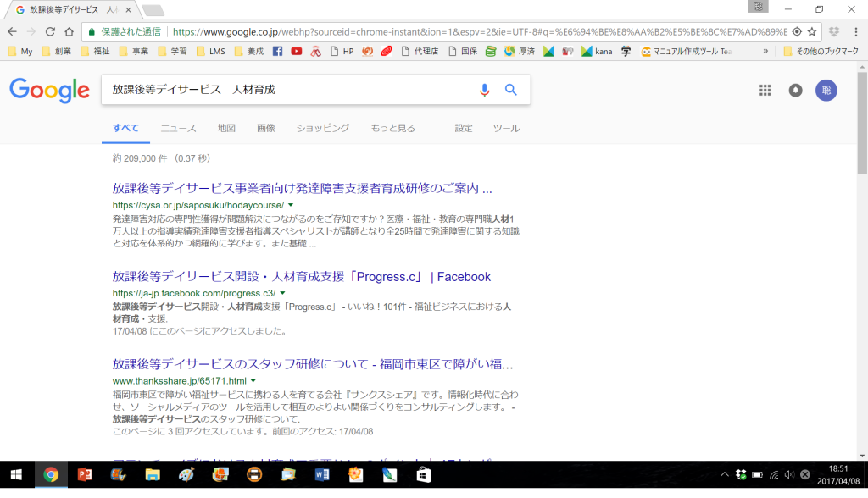Start voice search with the microphone

click(484, 90)
